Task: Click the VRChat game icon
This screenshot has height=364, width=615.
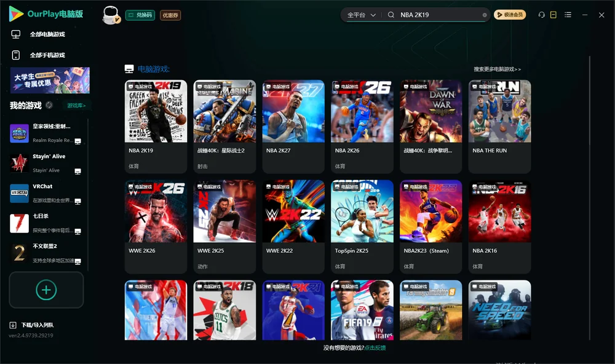Action: 19,193
